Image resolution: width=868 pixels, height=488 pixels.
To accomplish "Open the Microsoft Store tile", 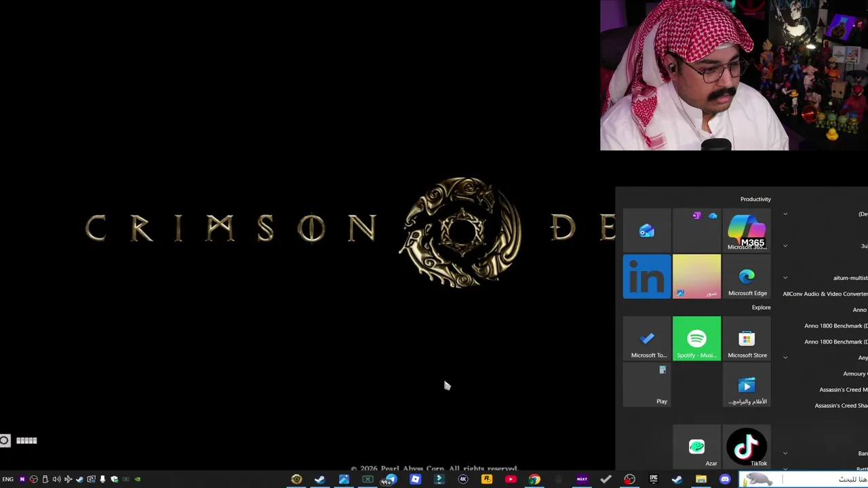I will click(747, 338).
